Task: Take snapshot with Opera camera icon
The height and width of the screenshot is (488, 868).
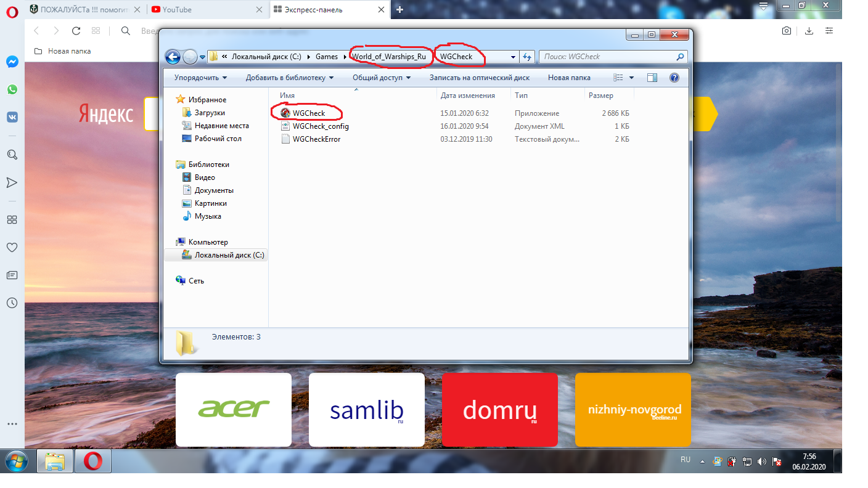Action: coord(787,31)
